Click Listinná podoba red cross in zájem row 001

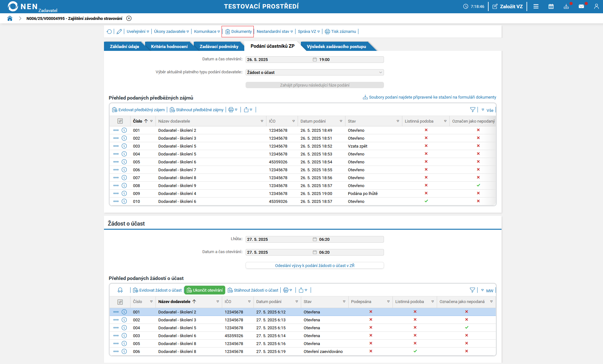[426, 130]
